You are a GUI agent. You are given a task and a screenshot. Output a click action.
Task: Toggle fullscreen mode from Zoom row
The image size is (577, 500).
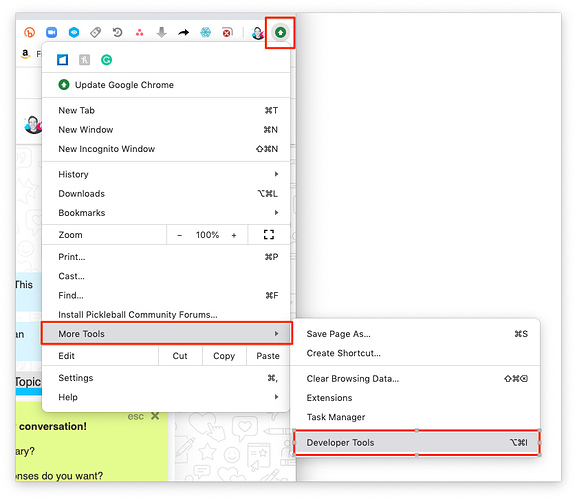click(x=269, y=235)
